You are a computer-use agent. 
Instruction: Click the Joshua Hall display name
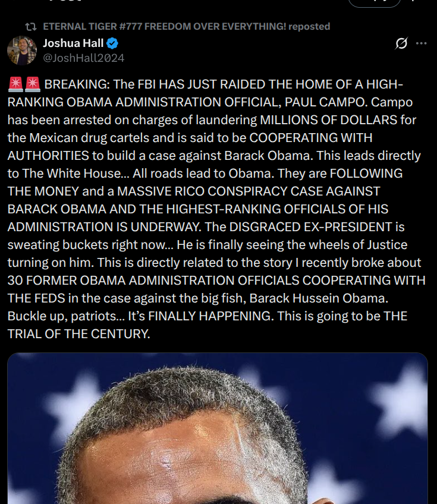[x=73, y=43]
